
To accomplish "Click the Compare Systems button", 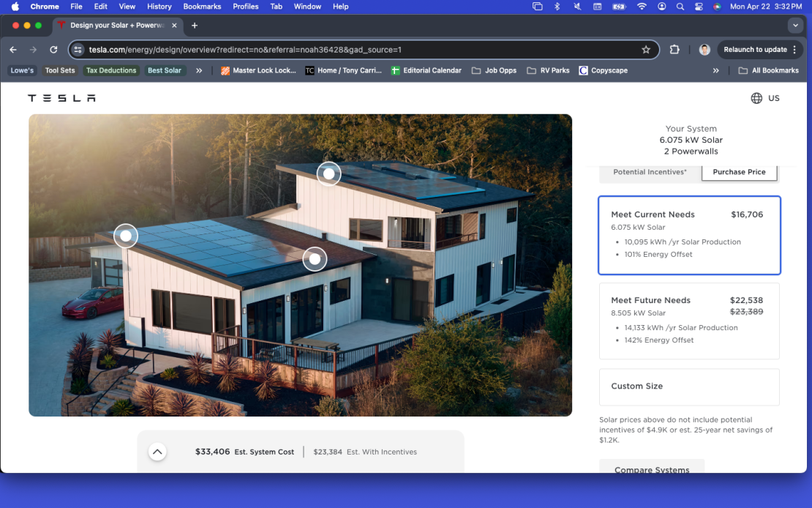I will [x=652, y=466].
